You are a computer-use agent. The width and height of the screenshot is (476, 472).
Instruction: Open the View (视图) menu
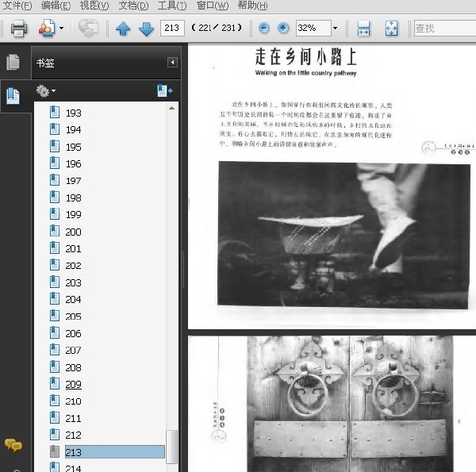pyautogui.click(x=94, y=6)
